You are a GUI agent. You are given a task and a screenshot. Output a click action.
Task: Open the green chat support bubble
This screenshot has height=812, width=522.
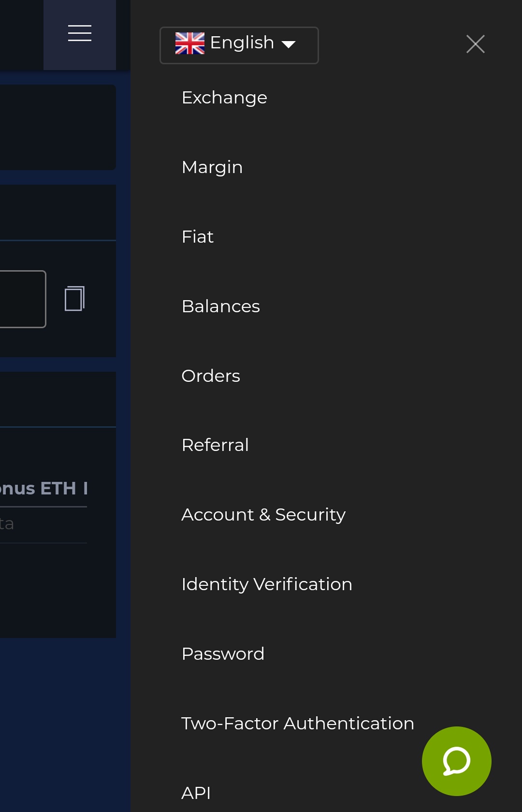(456, 761)
